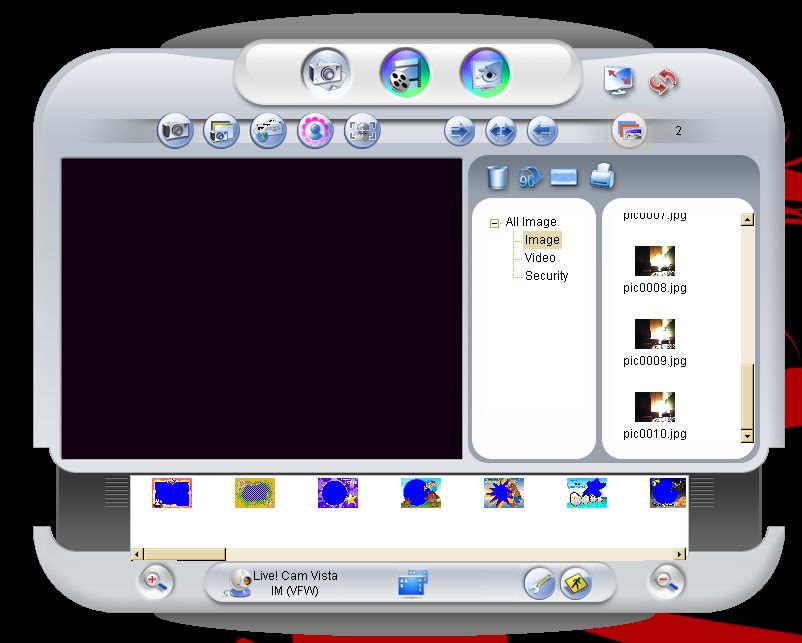This screenshot has height=643, width=802.
Task: Select the blue circle with bears frame
Action: (421, 493)
